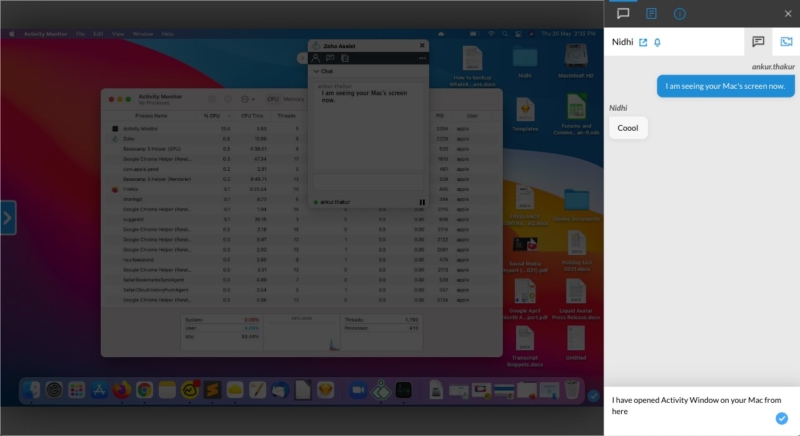
Task: Close the remote Zoho Assist chat window
Action: coord(422,45)
